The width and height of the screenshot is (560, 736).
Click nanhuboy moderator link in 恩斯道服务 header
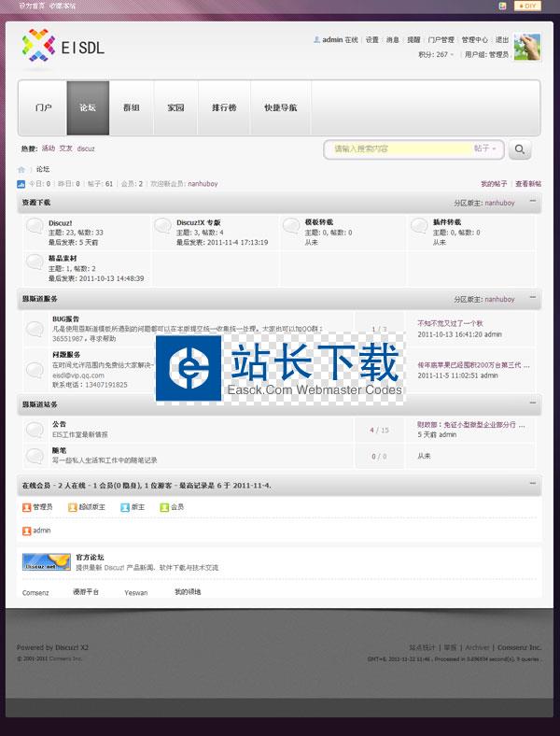[499, 300]
